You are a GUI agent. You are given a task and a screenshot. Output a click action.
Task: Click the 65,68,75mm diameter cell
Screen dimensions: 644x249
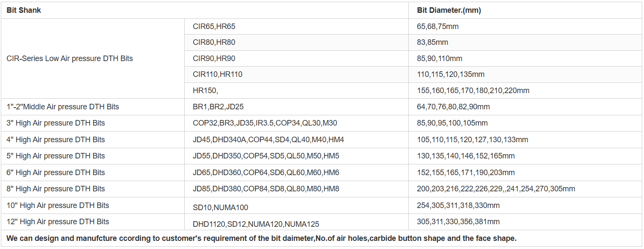click(x=437, y=26)
